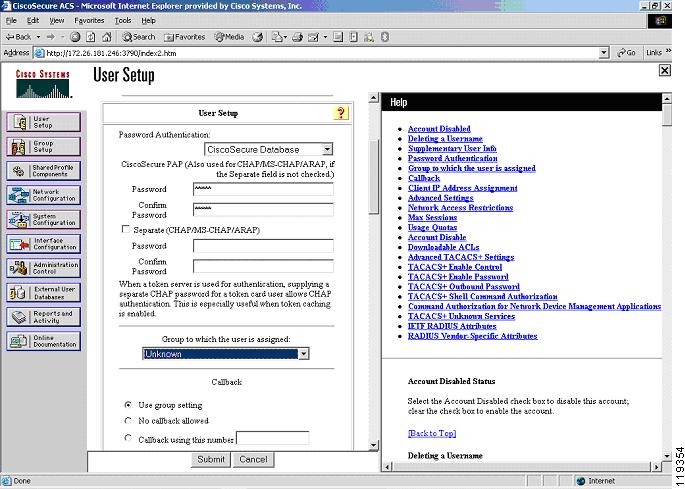Viewport: 685px width, 489px height.
Task: Check the Separate (CHAP/MS-CHAP/ARAP) box
Action: [125, 229]
